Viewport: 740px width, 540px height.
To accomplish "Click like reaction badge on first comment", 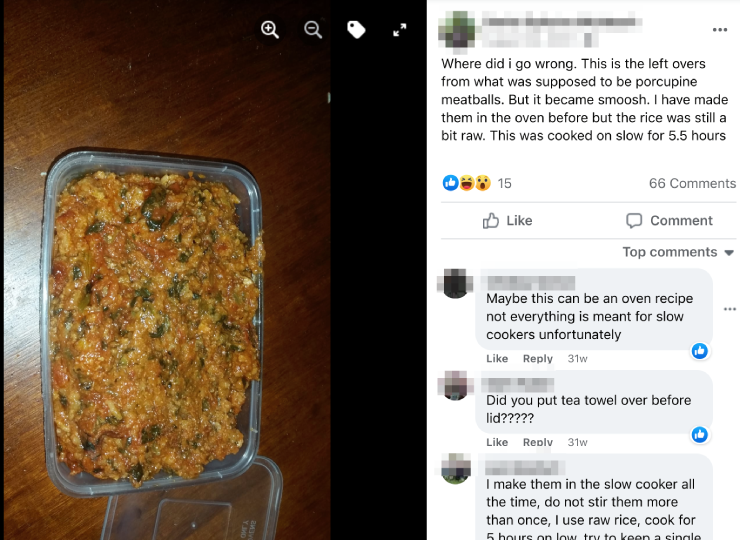I will coord(700,351).
